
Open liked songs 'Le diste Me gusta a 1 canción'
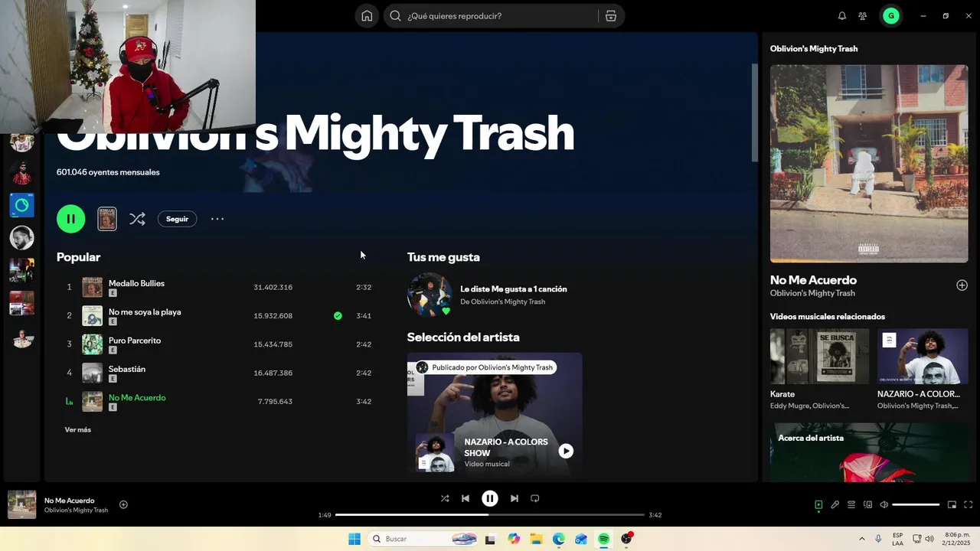[x=513, y=289]
